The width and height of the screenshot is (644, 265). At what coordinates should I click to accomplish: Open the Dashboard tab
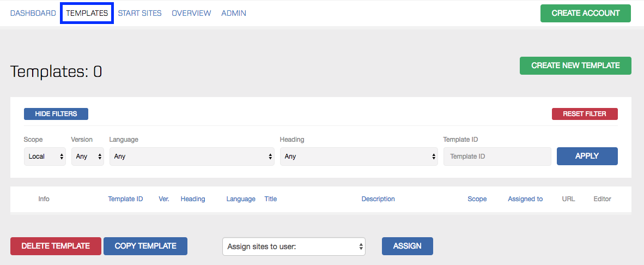(33, 13)
